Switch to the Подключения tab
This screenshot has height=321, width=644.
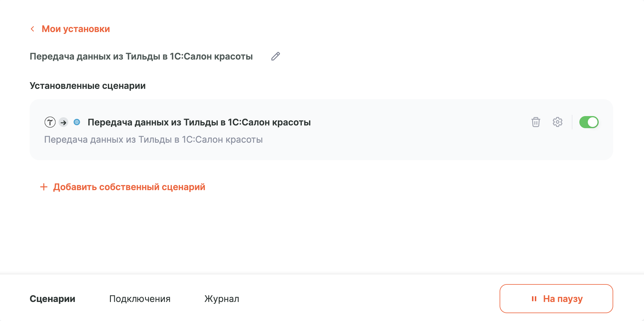(140, 299)
